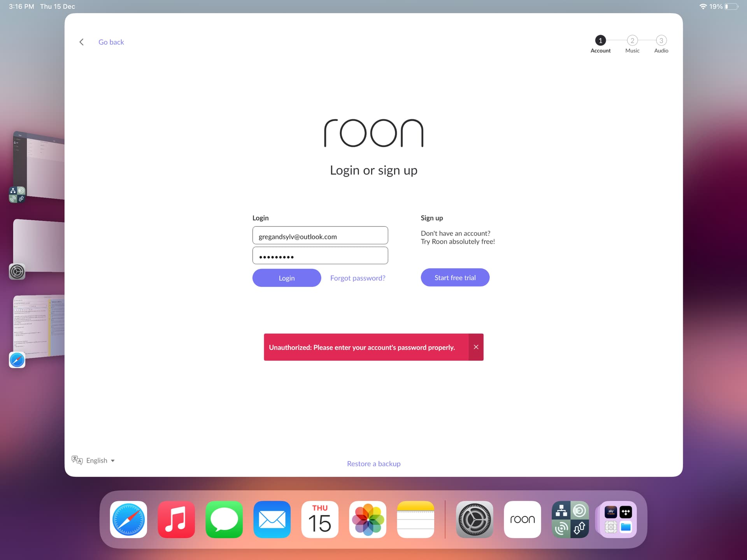Screen dimensions: 747x560
Task: Tap the Thu 15 Dec date in the status bar
Action: [x=58, y=7]
